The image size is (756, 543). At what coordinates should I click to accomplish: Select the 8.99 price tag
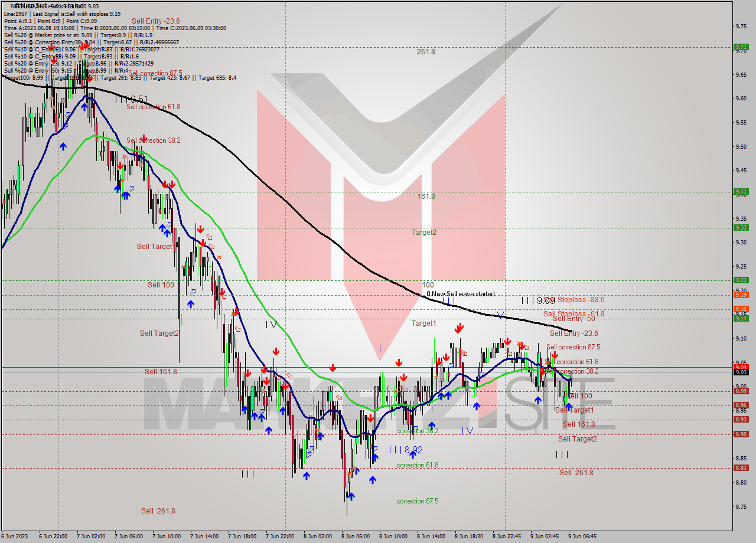[741, 391]
